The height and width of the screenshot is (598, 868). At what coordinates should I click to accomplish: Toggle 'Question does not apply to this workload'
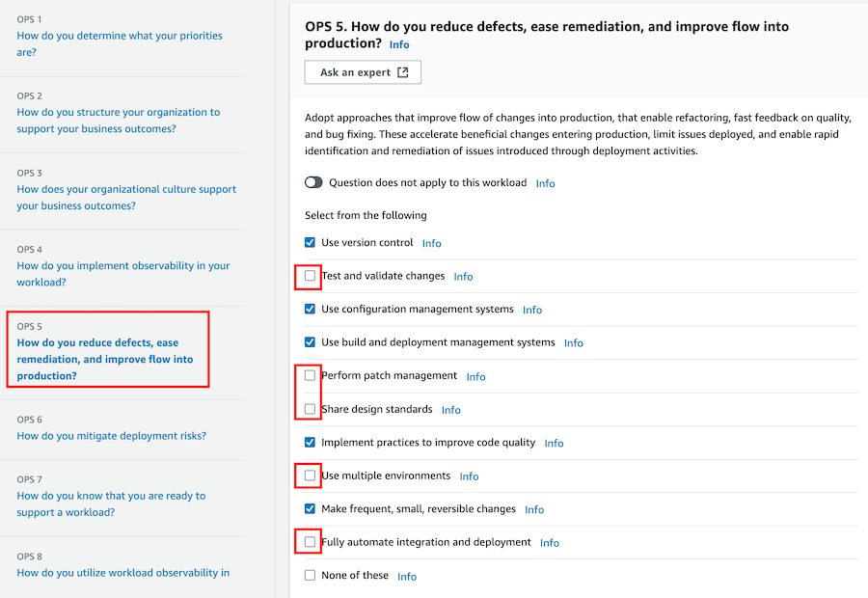coord(313,182)
